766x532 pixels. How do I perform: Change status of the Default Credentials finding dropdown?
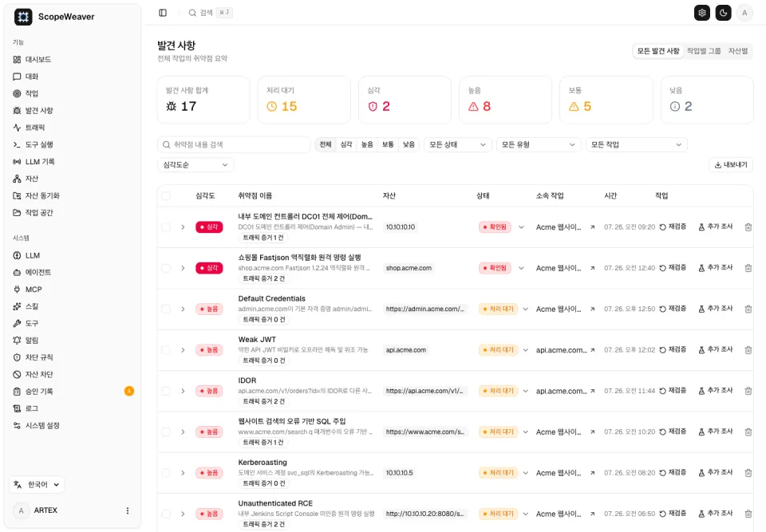526,309
